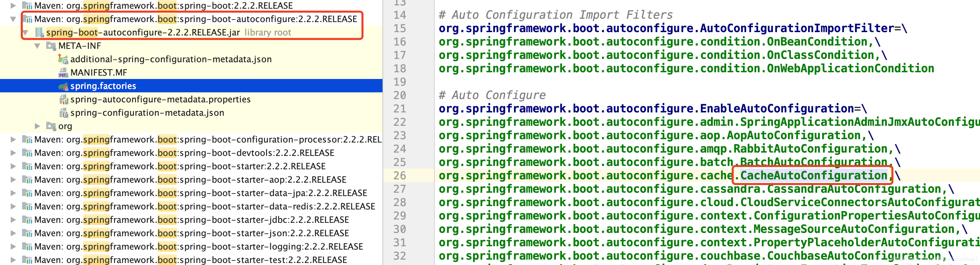Click CouchbaseAutoConfiguration on line 32
The image size is (980, 265).
(854, 256)
